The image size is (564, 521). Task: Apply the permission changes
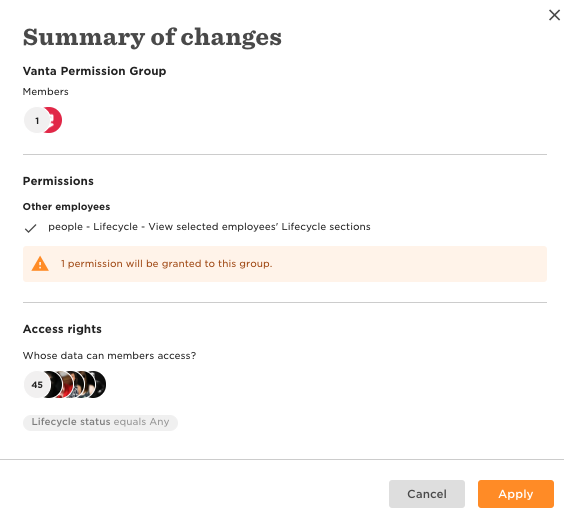tap(515, 494)
